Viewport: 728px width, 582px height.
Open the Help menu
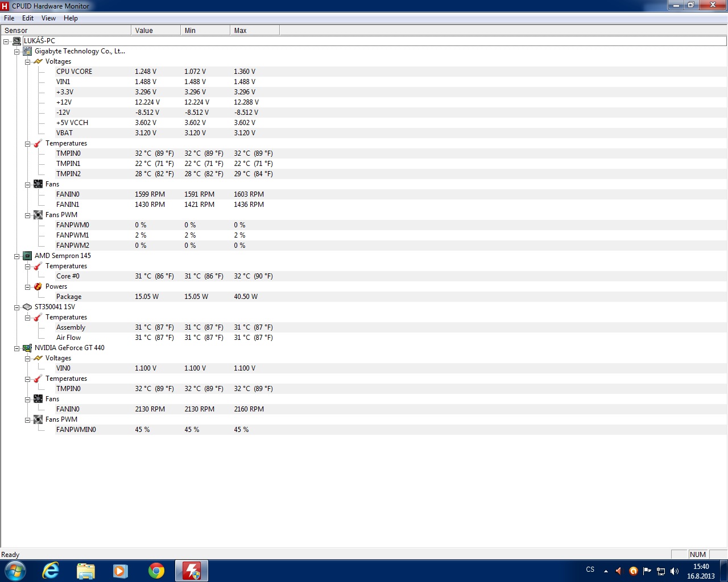(x=71, y=18)
